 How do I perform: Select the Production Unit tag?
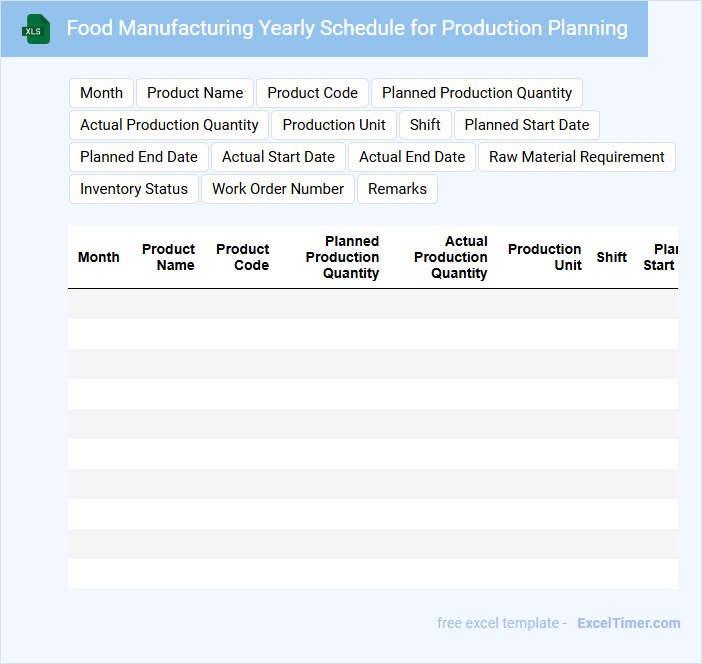click(x=334, y=125)
